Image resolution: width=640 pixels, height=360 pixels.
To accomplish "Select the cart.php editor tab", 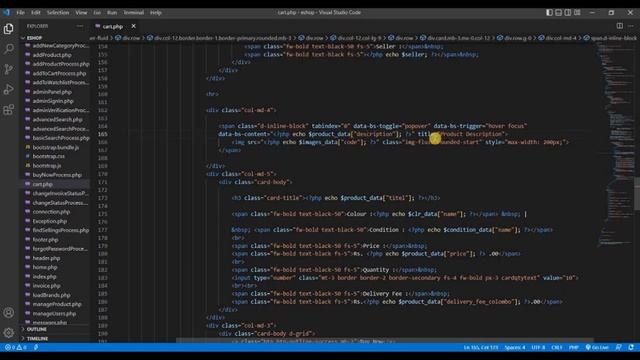I will point(112,26).
